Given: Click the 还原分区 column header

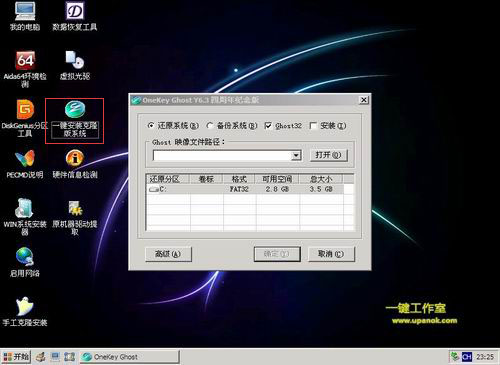Looking at the screenshot, I should pyautogui.click(x=168, y=179).
